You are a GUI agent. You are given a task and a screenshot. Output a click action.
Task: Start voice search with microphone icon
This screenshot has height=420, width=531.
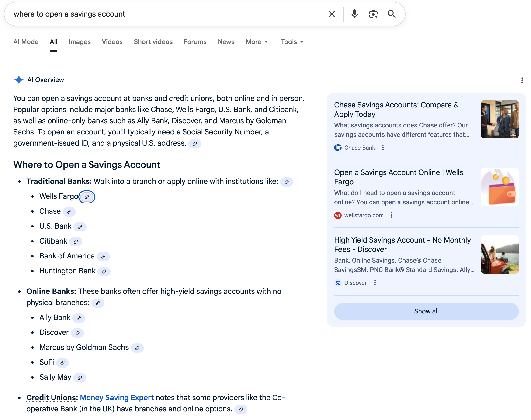point(354,14)
